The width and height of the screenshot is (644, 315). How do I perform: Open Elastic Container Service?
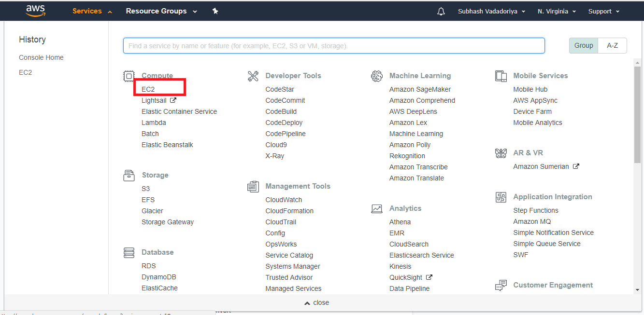tap(179, 111)
